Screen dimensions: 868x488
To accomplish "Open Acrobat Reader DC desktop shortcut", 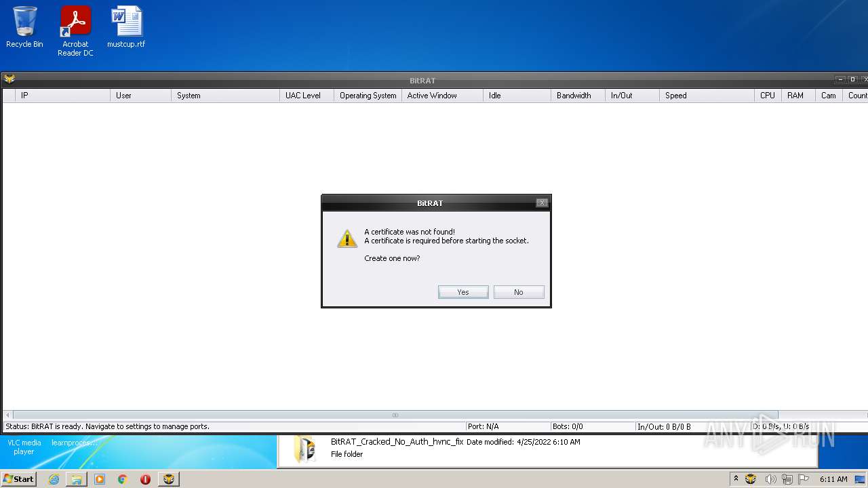I will tap(75, 31).
